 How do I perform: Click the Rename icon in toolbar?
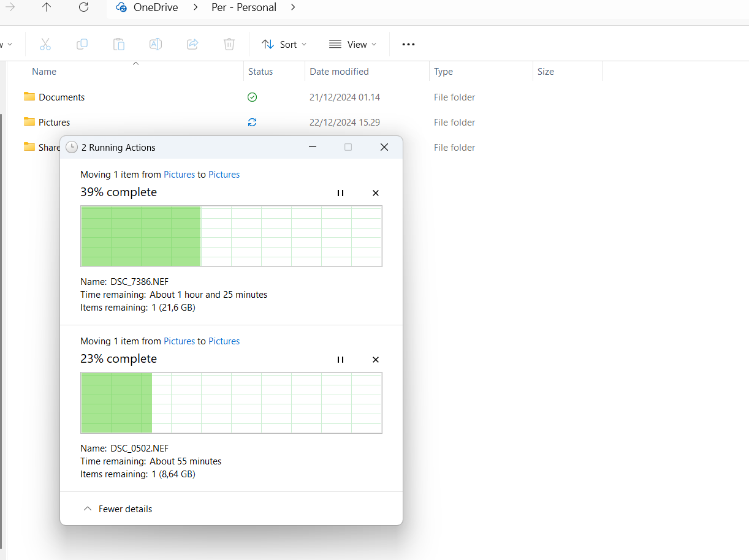point(156,44)
